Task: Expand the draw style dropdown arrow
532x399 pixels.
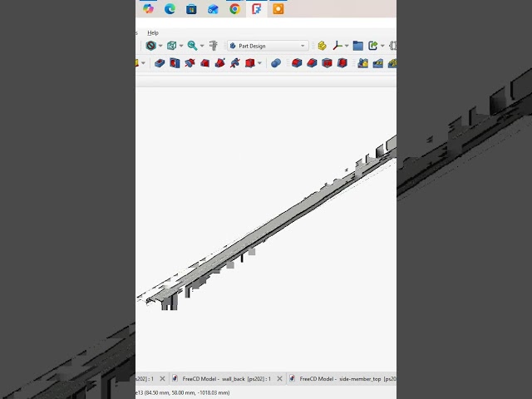Action: [x=160, y=46]
